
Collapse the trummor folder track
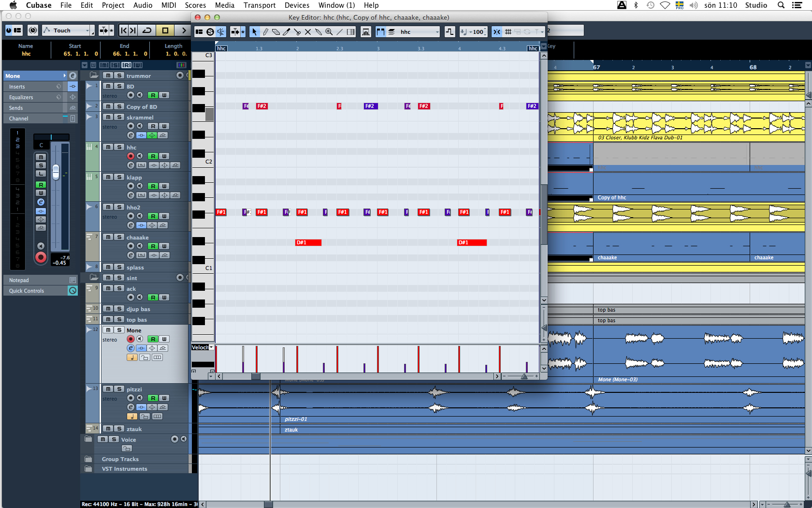tap(94, 75)
